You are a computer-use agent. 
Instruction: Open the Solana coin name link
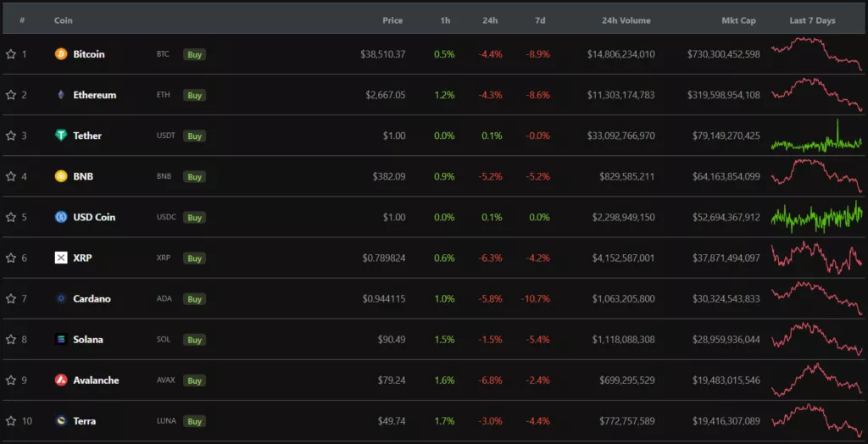tap(88, 340)
